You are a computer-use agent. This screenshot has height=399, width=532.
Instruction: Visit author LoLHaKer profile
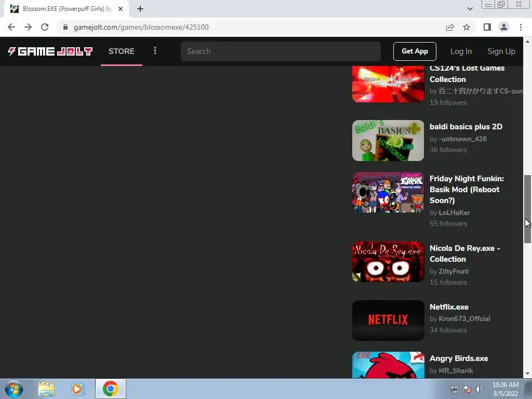coord(454,212)
